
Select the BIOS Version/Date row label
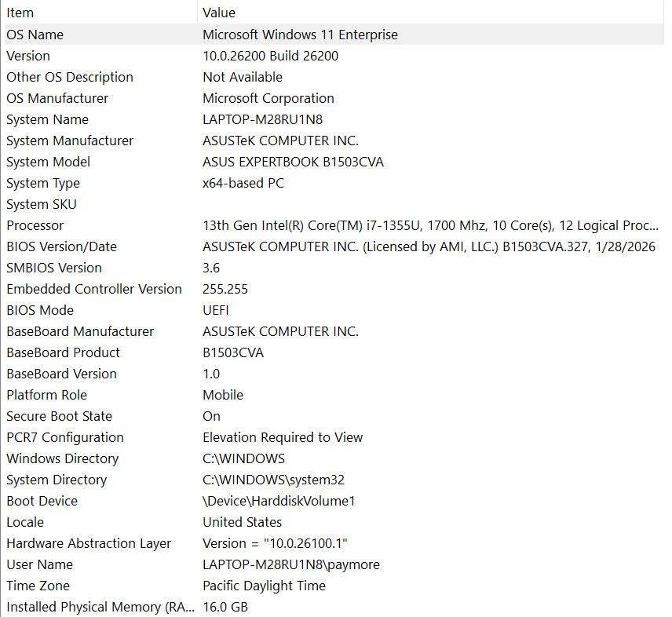(x=61, y=246)
